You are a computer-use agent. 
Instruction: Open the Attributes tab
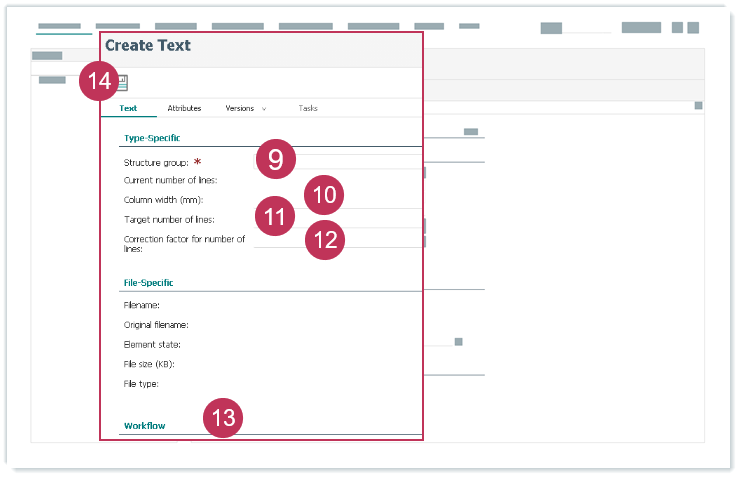(x=184, y=108)
